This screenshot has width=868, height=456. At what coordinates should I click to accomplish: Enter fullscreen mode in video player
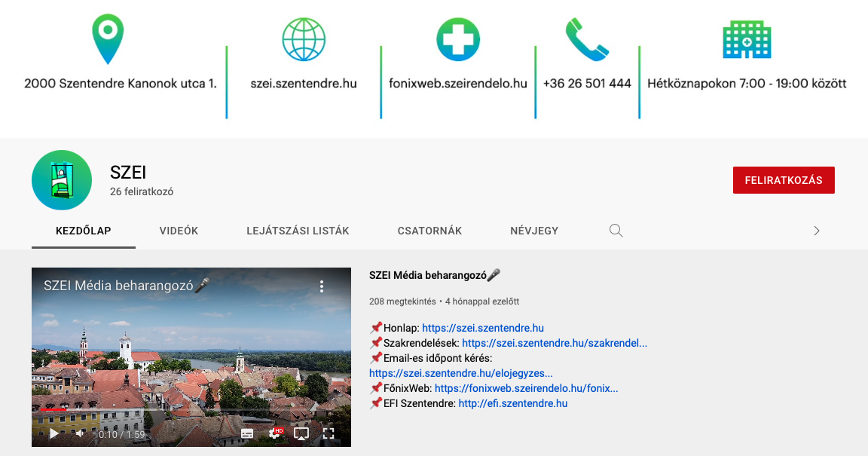pos(329,434)
